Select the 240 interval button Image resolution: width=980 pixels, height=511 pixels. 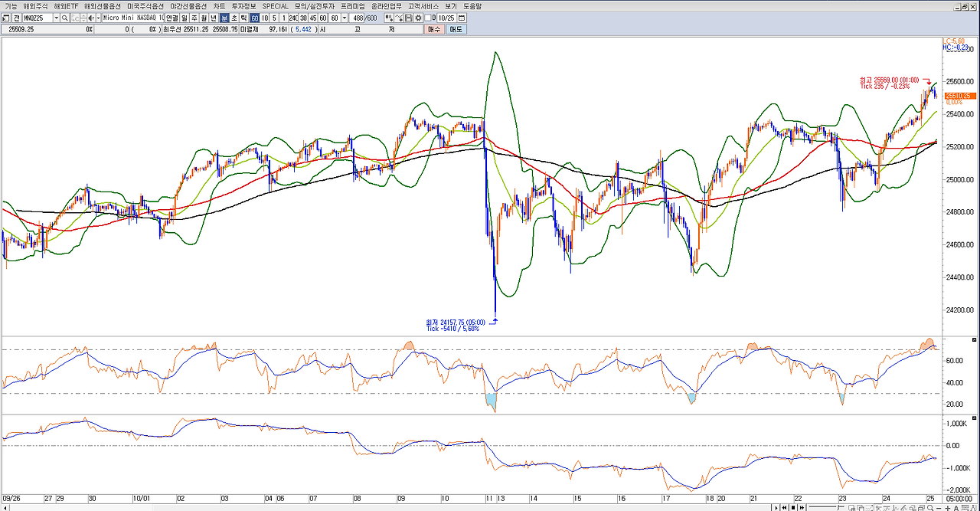click(294, 18)
